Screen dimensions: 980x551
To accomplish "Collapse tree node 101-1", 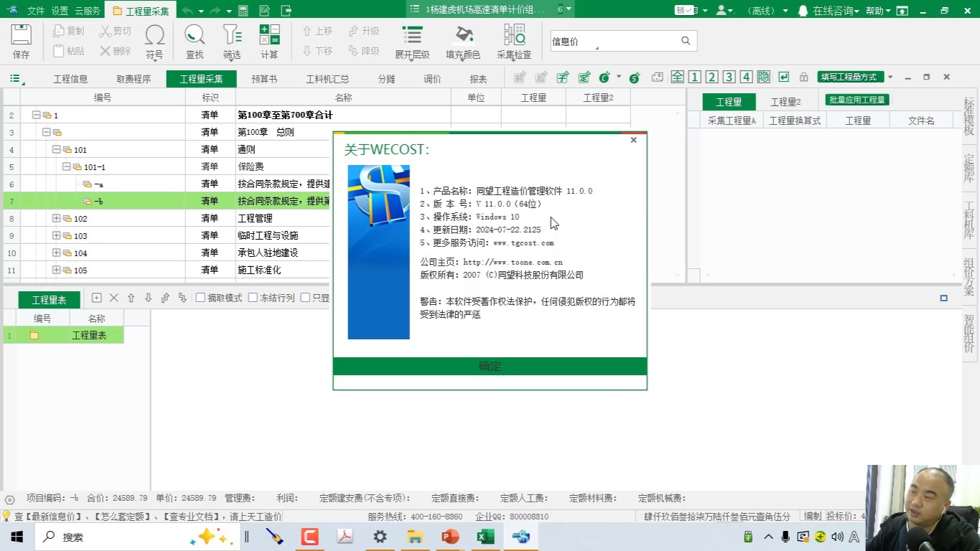I will pyautogui.click(x=65, y=166).
